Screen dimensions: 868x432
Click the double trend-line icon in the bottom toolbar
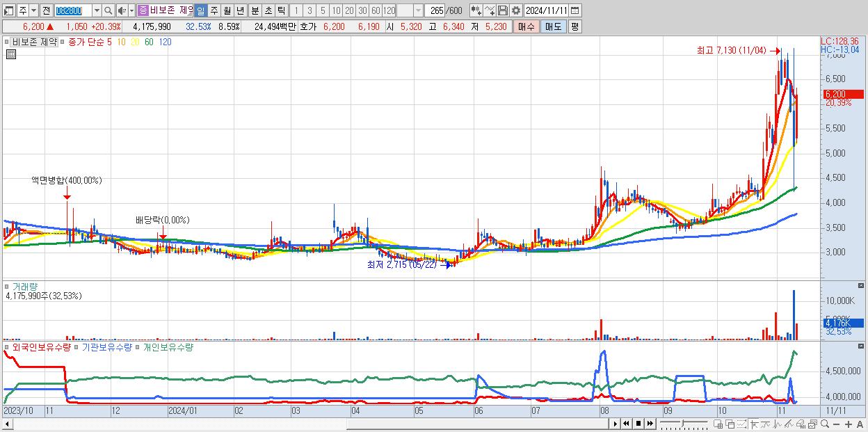(789, 424)
